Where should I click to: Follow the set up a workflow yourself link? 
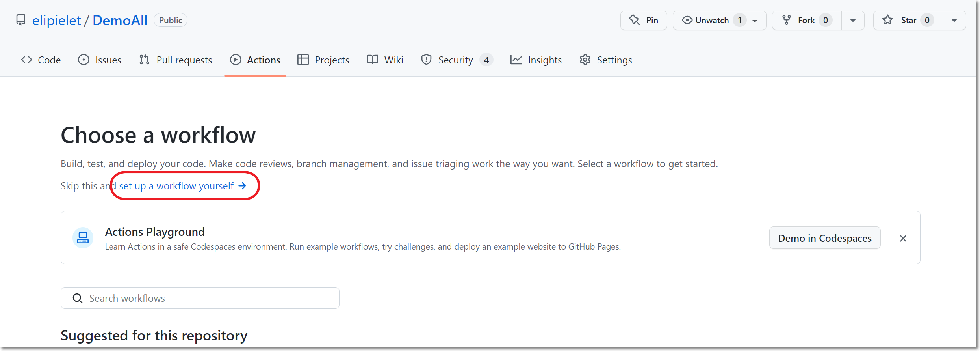tap(183, 186)
